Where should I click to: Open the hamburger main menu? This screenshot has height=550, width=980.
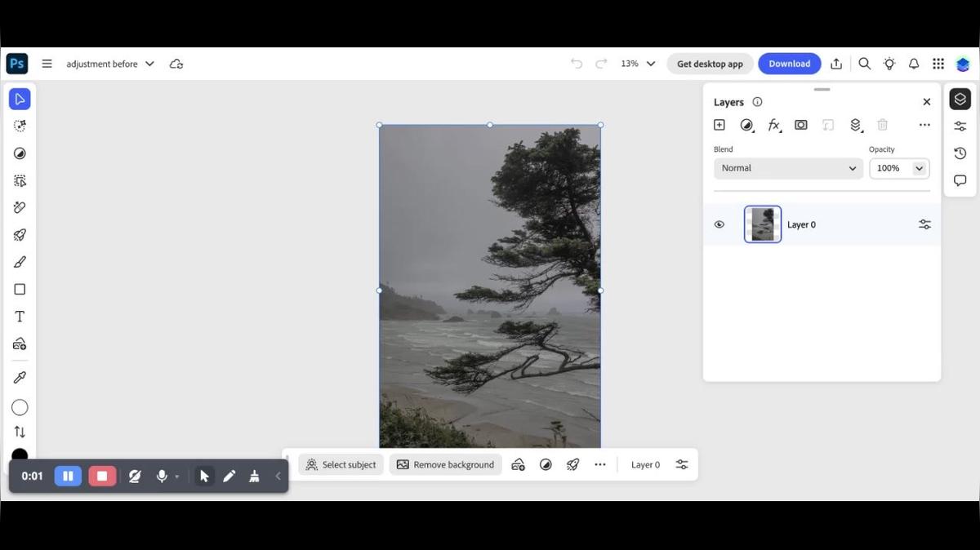click(x=47, y=64)
